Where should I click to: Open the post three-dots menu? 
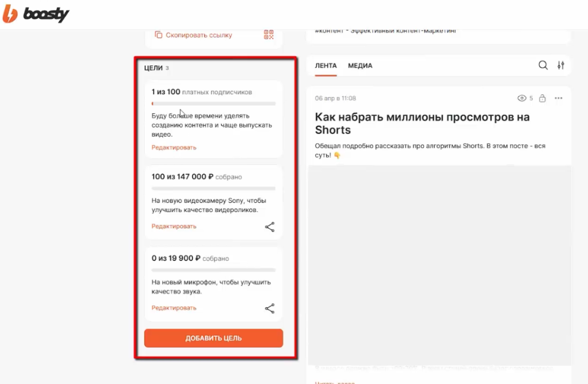558,98
